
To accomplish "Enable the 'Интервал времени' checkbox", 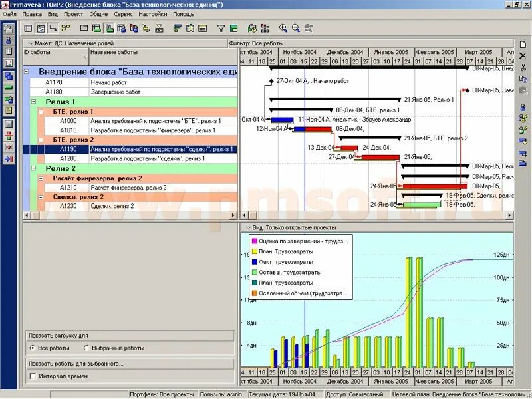I will [33, 376].
